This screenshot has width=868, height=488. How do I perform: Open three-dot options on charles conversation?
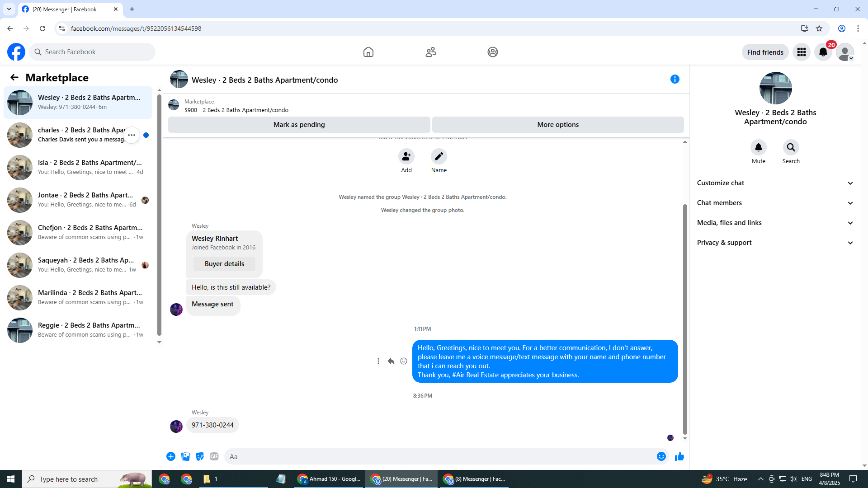(x=132, y=135)
